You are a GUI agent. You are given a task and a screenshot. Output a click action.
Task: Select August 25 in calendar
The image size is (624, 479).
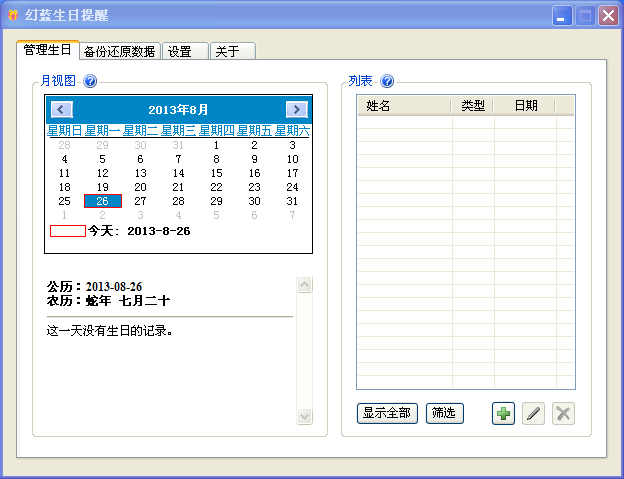click(x=64, y=201)
